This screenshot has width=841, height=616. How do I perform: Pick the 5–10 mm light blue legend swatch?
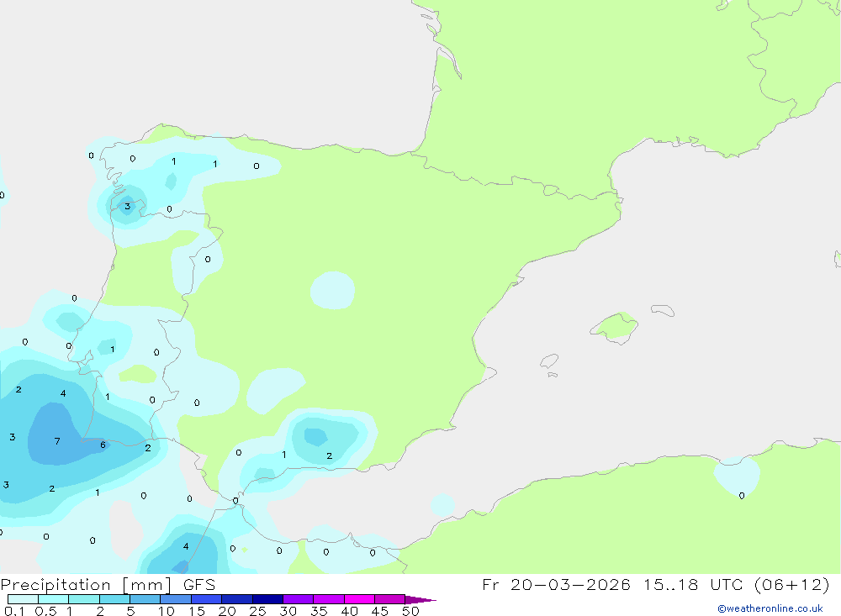145,599
